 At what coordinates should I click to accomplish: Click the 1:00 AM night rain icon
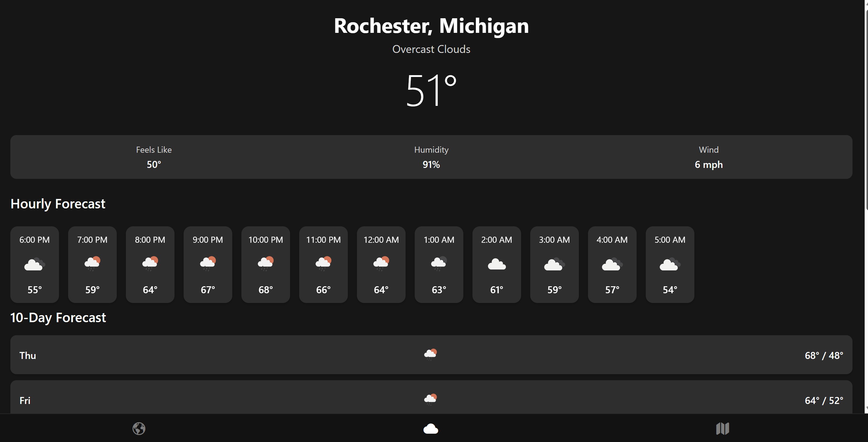[x=439, y=264]
